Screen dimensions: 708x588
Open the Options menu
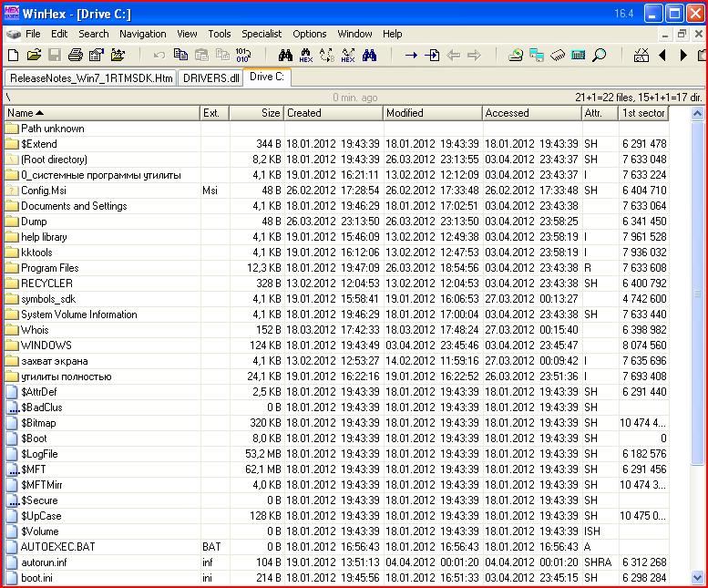309,34
